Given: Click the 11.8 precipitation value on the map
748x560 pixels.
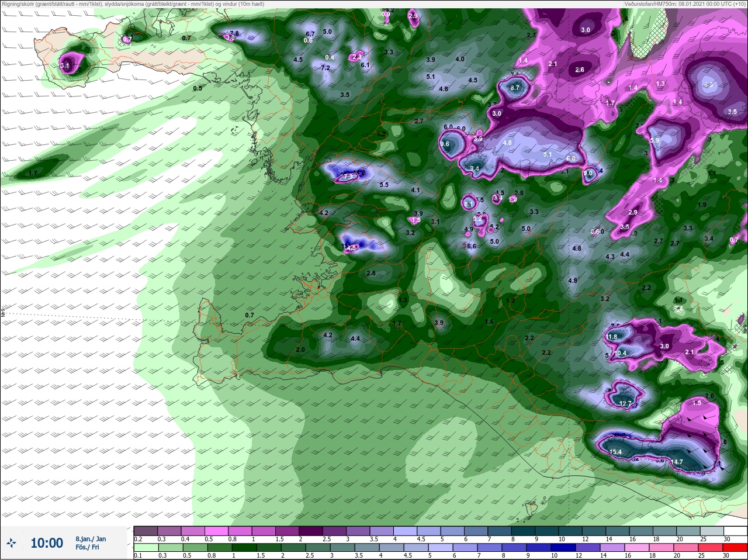Looking at the screenshot, I should 611,337.
